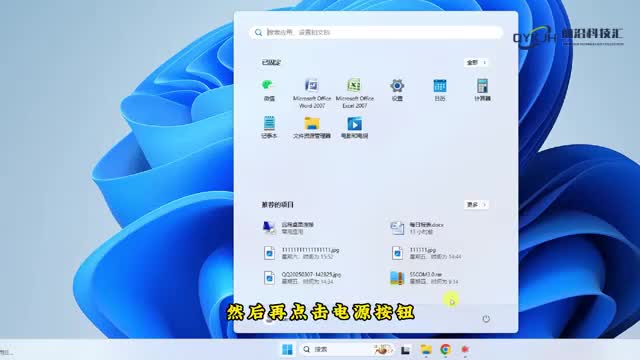This screenshot has width=640, height=360.
Task: Open the Notepad pinned app
Action: coord(269,127)
